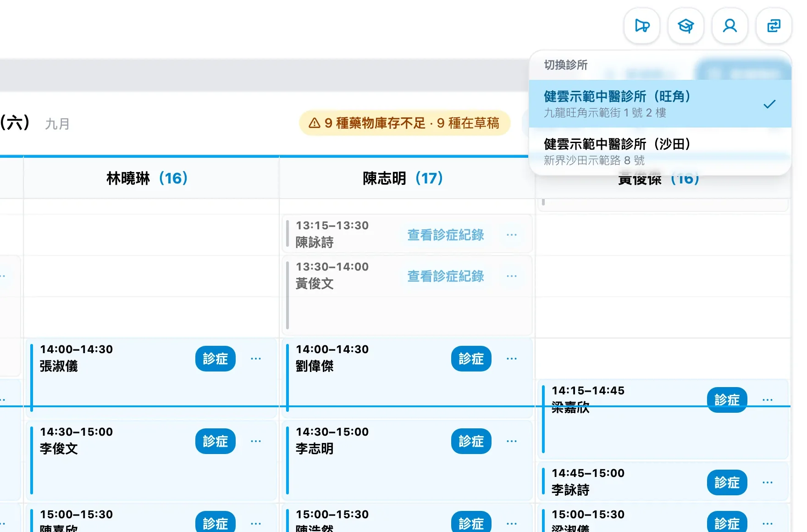Open the user account icon
This screenshot has height=532, width=807.
click(730, 26)
